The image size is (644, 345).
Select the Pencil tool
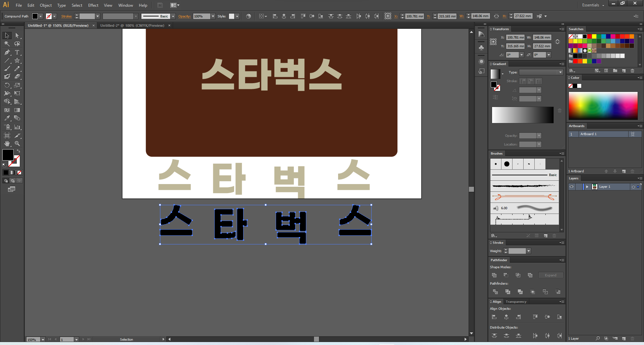coord(17,69)
